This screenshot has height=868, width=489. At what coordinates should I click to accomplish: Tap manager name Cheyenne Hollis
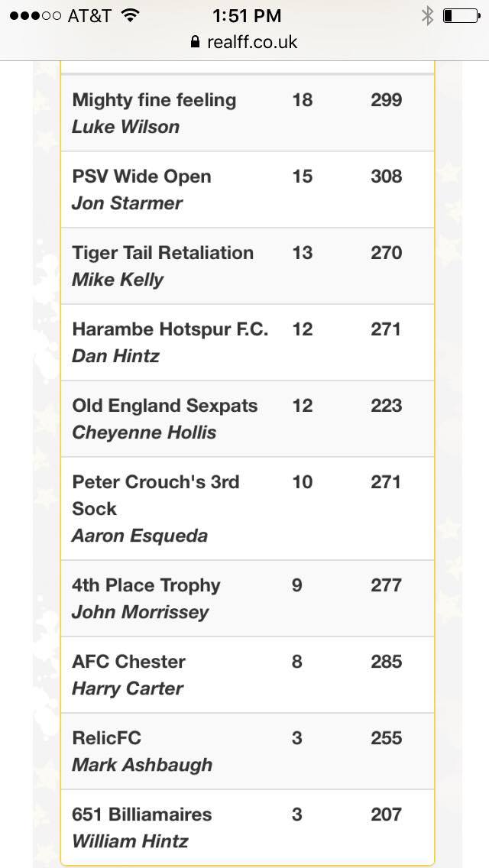[144, 432]
